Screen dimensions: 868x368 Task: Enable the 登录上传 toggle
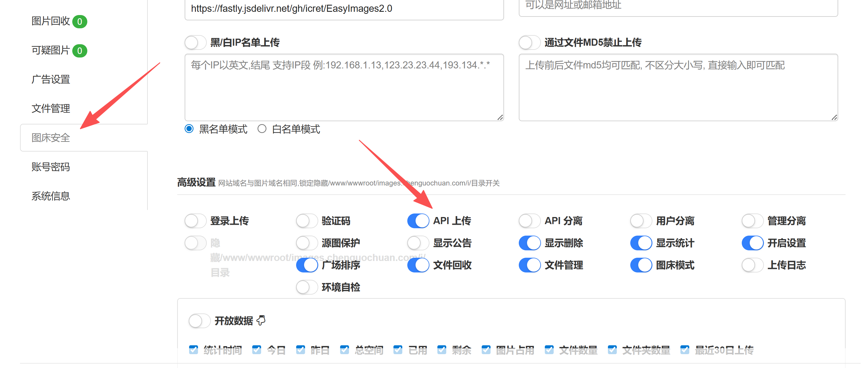[x=195, y=221]
